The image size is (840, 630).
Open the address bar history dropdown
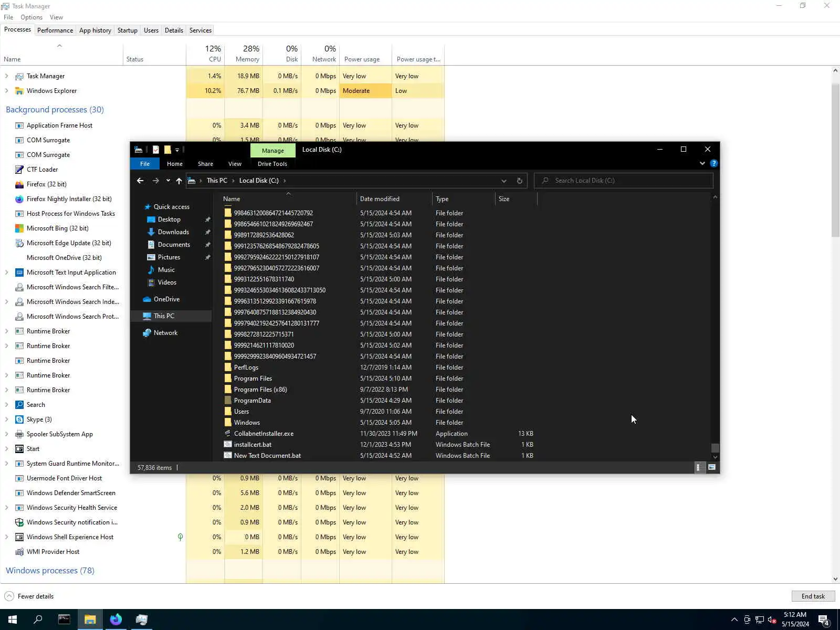pos(503,181)
